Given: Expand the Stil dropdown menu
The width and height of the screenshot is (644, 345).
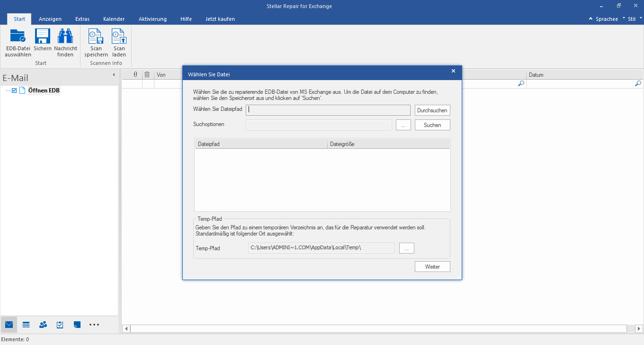Looking at the screenshot, I should click(633, 19).
